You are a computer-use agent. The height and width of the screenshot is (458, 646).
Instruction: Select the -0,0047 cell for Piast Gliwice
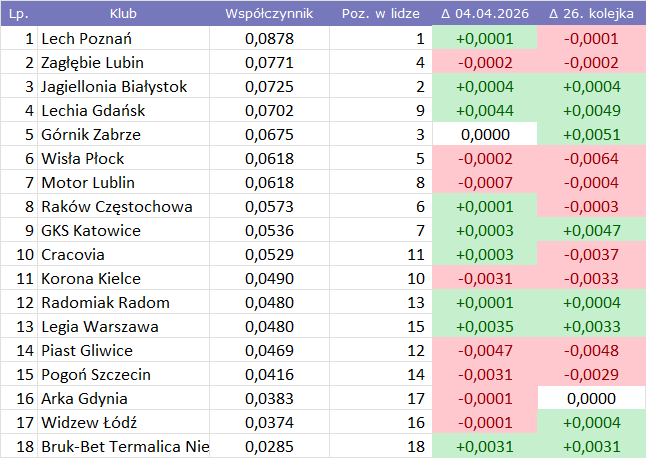(484, 351)
